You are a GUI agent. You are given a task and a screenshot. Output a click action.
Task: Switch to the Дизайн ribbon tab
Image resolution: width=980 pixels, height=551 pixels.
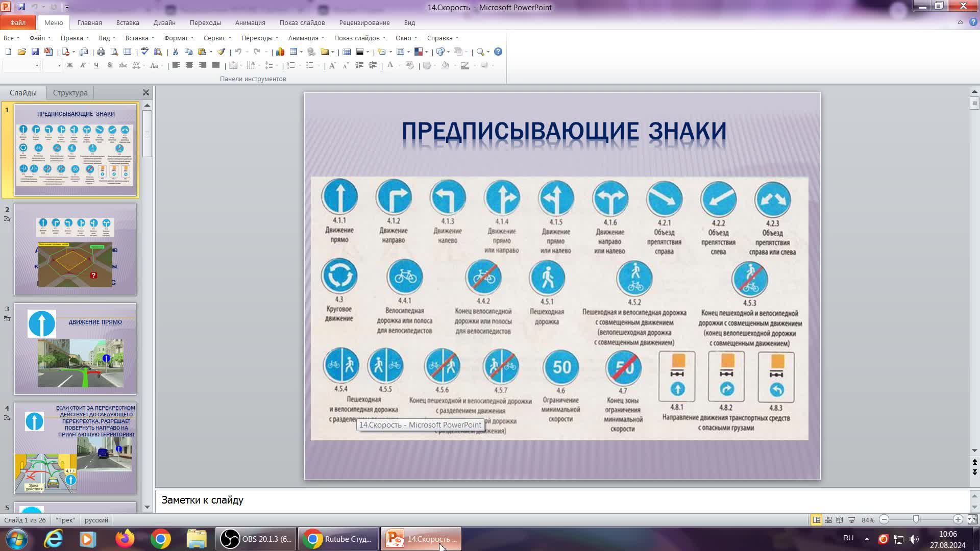[x=164, y=22]
